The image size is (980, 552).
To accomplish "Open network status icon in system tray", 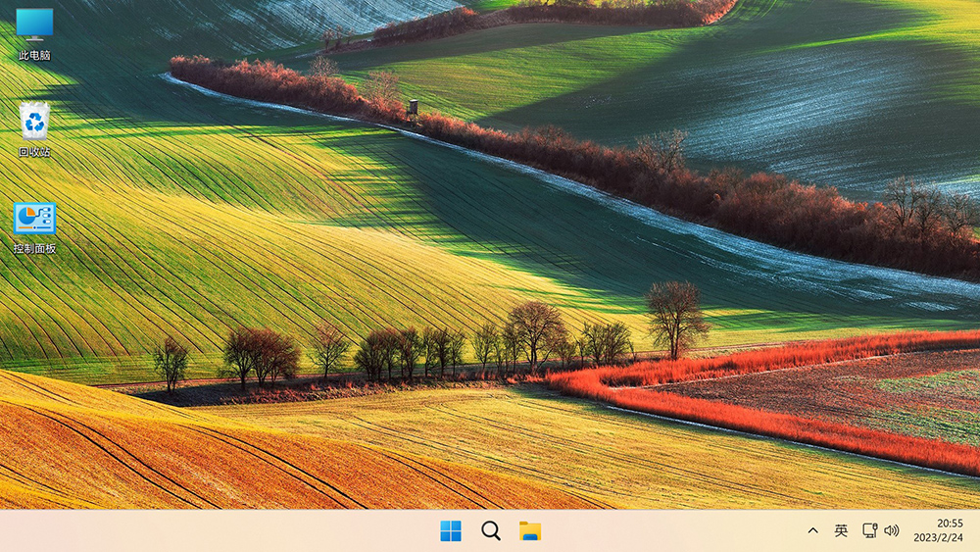I will click(x=869, y=530).
